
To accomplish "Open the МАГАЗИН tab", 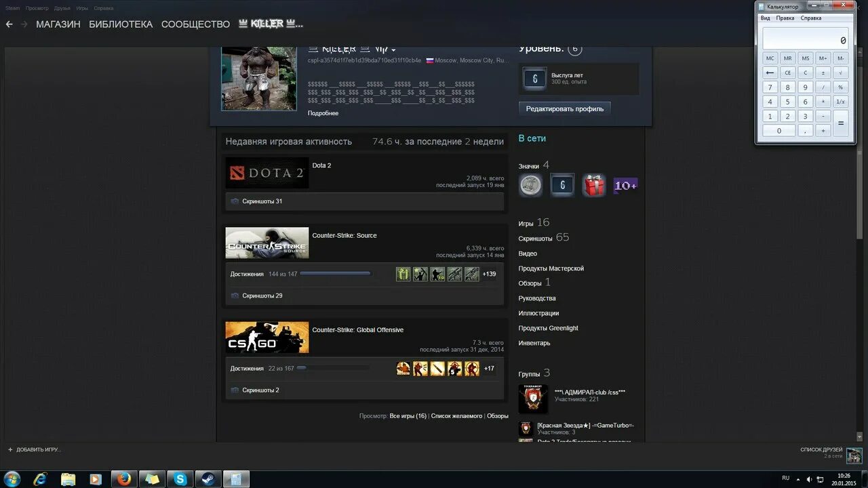I will pyautogui.click(x=58, y=24).
